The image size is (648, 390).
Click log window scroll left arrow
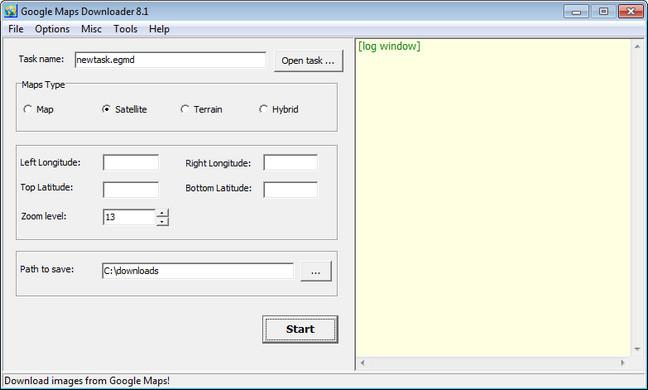tap(362, 363)
